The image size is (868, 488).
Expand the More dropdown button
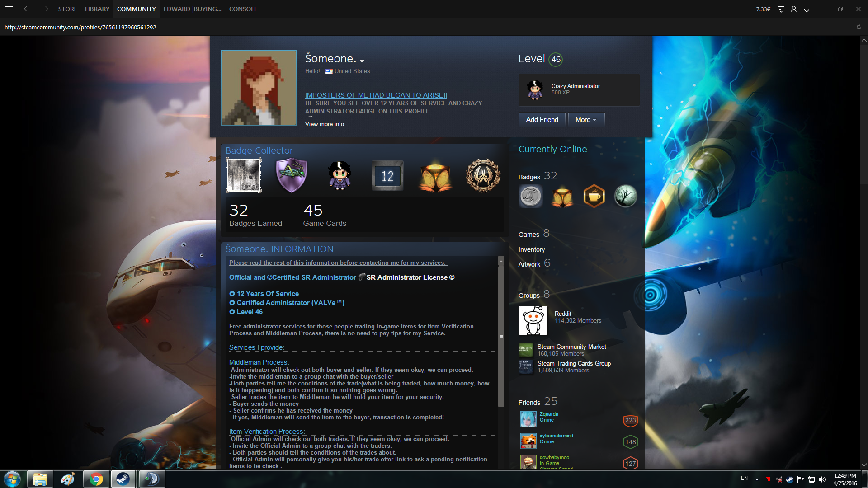tap(586, 120)
